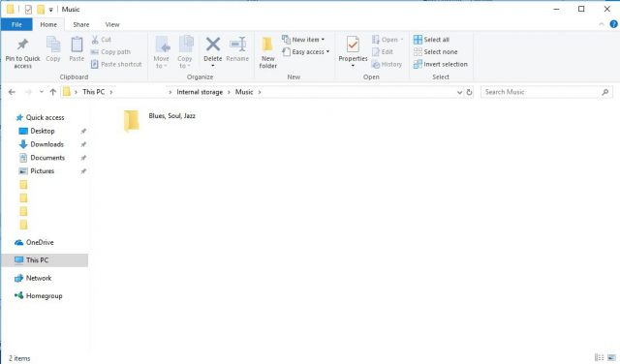Viewport: 620px width, 364px height.
Task: Switch to large icons view in status bar
Action: point(611,357)
